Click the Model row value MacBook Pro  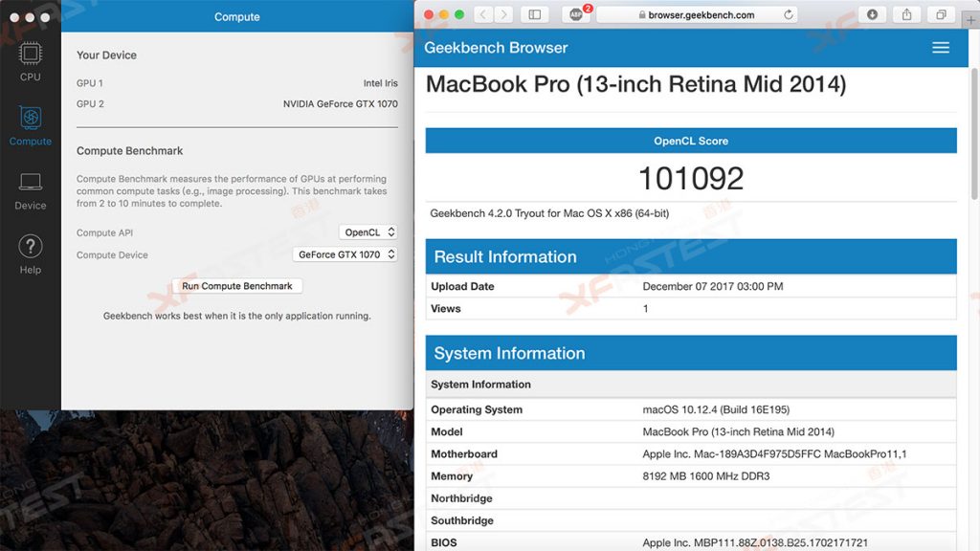(738, 431)
